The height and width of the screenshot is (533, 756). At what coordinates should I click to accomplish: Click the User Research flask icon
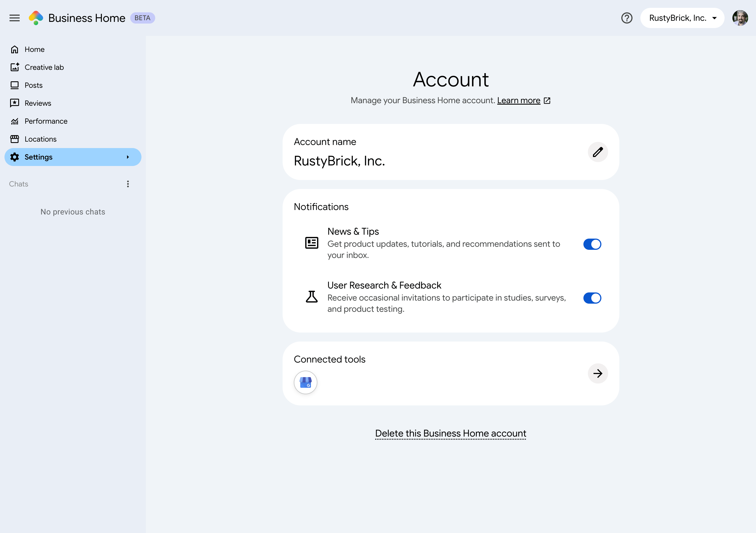pyautogui.click(x=311, y=297)
